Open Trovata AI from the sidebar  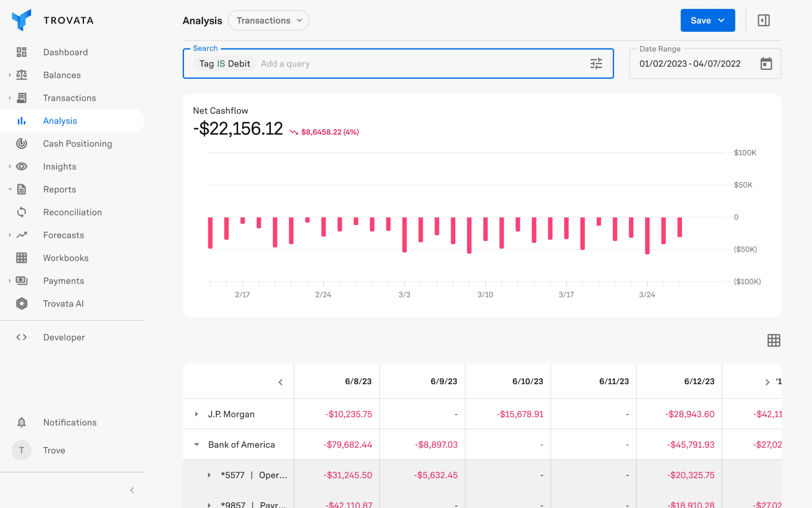pos(63,303)
